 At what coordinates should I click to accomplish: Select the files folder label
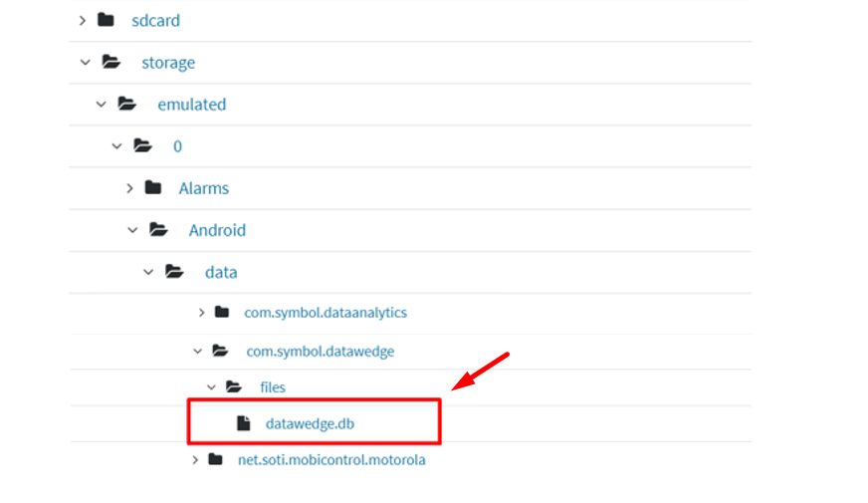point(273,386)
